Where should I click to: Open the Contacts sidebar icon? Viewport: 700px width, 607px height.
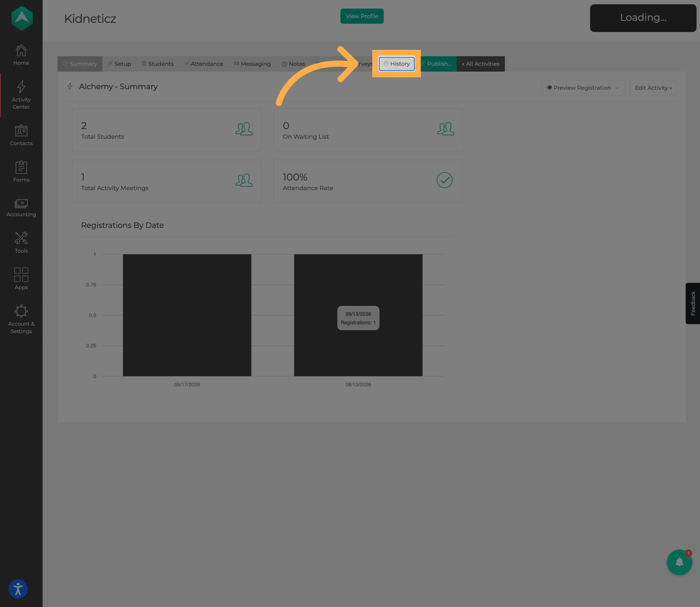point(21,131)
